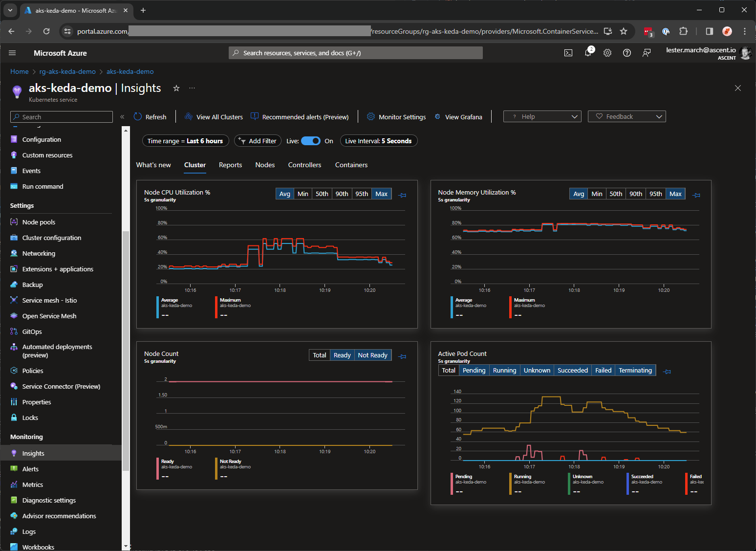Switch to the Nodes tab
756x551 pixels.
[x=265, y=165]
